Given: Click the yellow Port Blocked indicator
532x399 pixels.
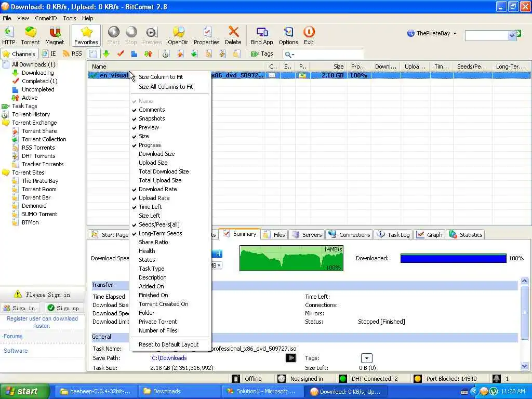Looking at the screenshot, I should pyautogui.click(x=418, y=379).
